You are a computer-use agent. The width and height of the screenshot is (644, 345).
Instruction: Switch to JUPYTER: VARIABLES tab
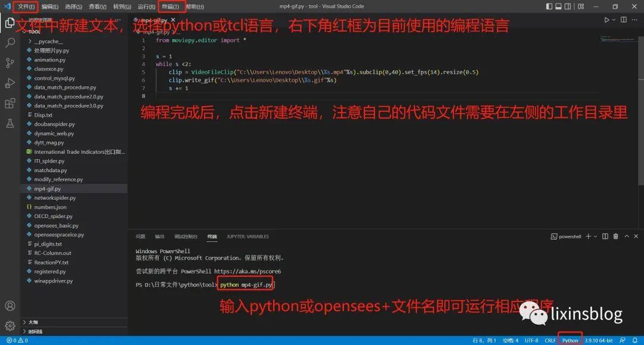click(x=247, y=237)
